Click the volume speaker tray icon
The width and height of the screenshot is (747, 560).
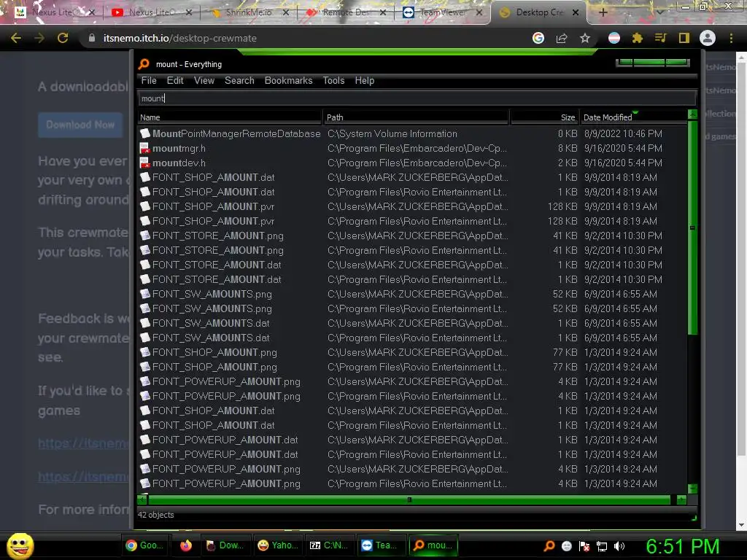pyautogui.click(x=619, y=546)
